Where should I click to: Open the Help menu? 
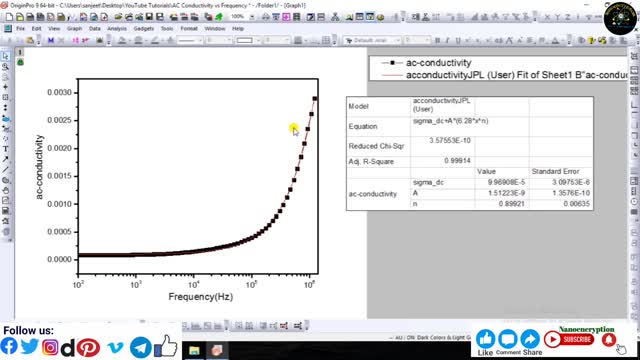(238, 29)
